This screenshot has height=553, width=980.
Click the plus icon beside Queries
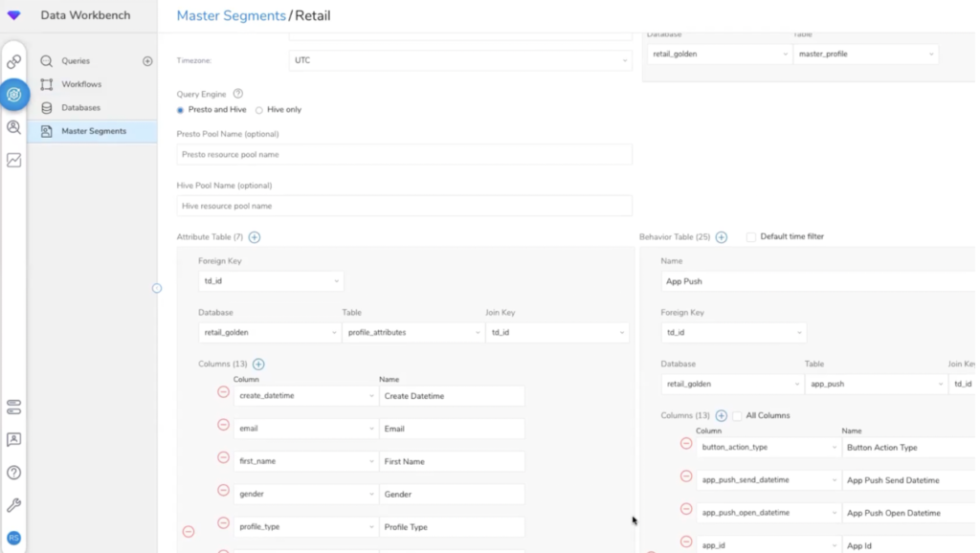tap(147, 61)
